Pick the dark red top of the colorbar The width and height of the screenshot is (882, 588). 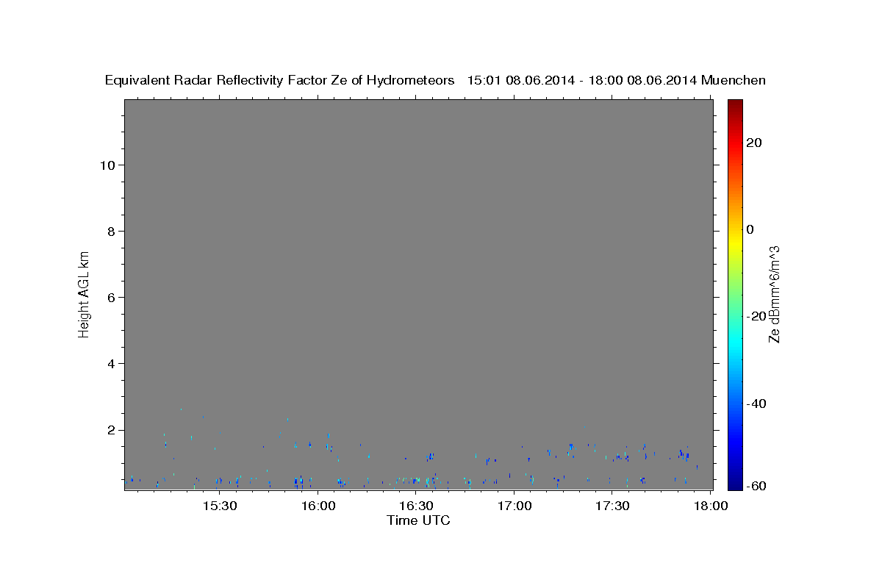click(735, 104)
